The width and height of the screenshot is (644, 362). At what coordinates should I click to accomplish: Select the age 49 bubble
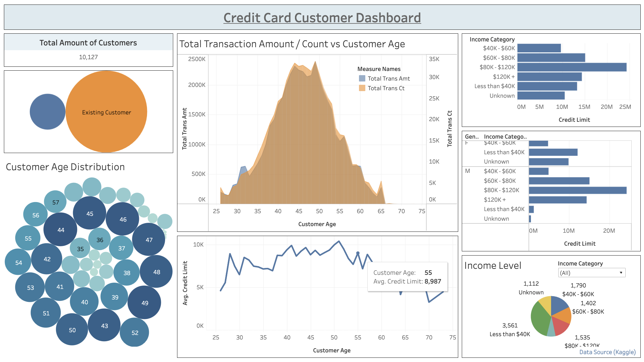(145, 303)
